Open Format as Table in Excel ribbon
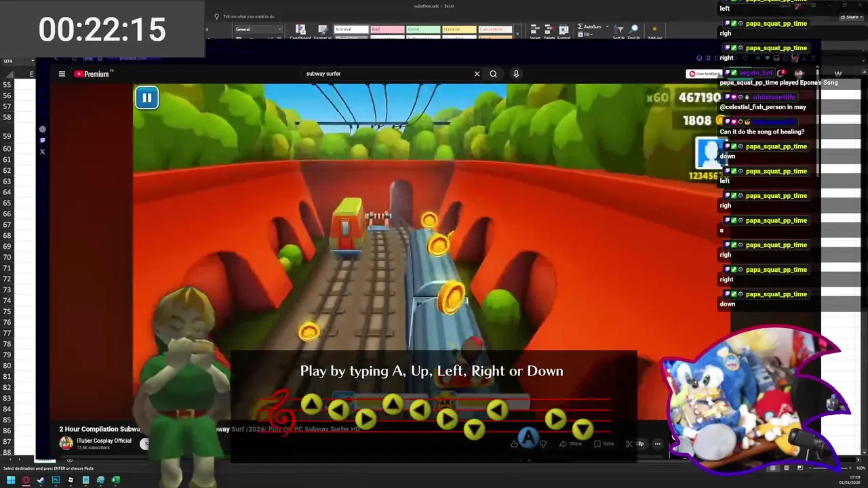Screen dimensions: 868x488 [x=323, y=32]
